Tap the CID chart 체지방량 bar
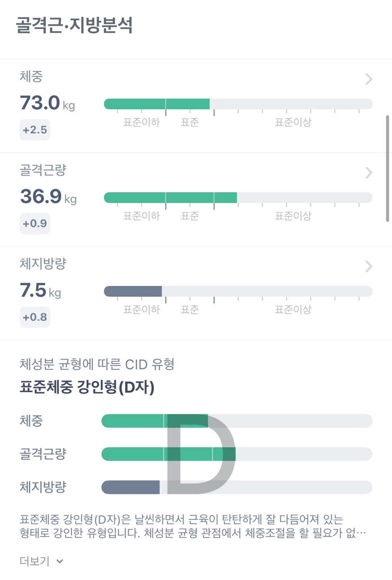 pyautogui.click(x=237, y=487)
